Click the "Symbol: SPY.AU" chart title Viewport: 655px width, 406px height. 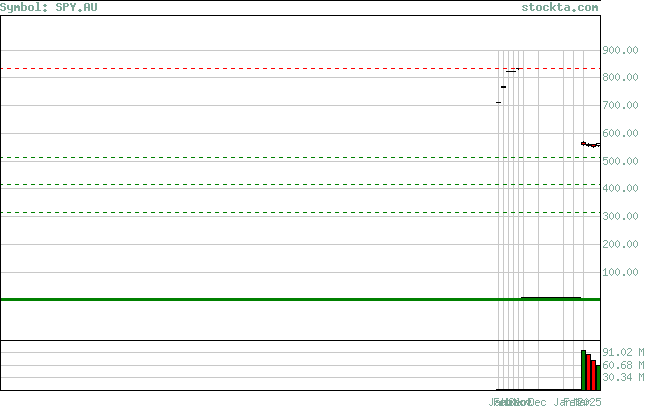pyautogui.click(x=48, y=7)
